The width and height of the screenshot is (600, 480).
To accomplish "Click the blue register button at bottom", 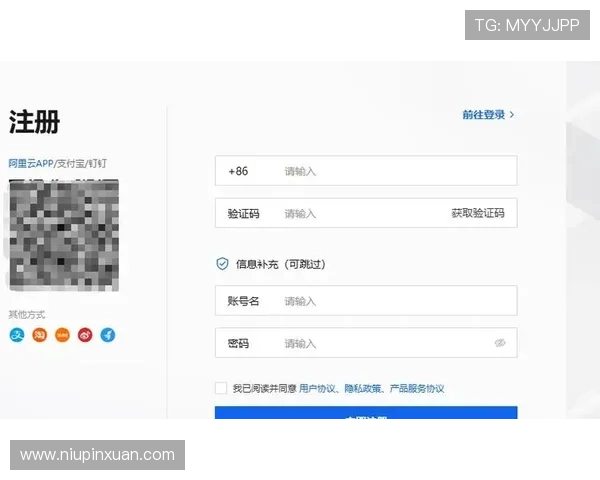I will pos(366,413).
